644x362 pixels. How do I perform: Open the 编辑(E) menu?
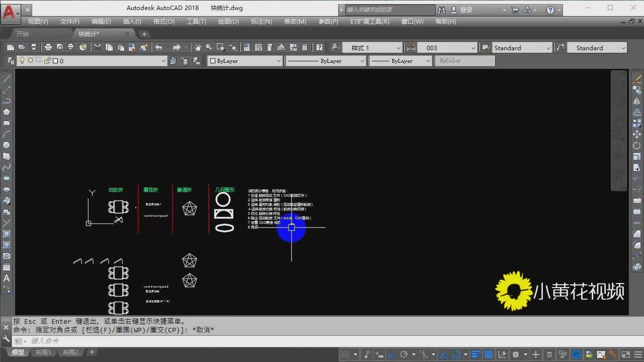pos(101,22)
